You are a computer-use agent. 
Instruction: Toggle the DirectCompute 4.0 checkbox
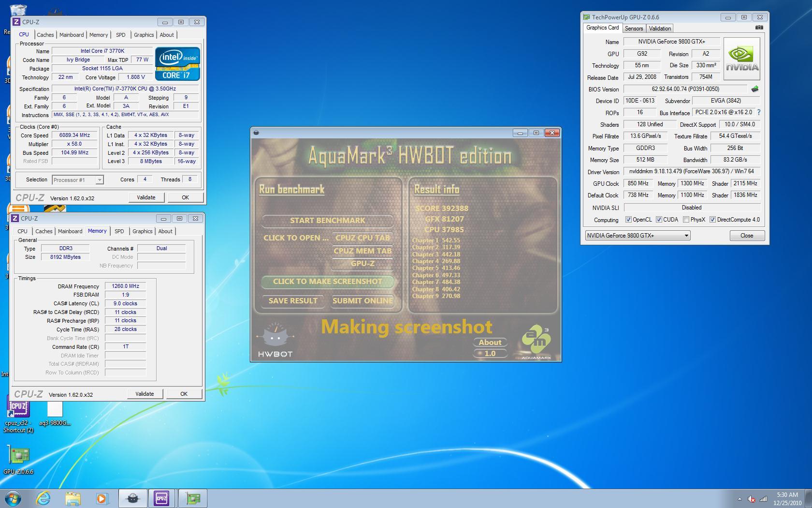pos(712,220)
